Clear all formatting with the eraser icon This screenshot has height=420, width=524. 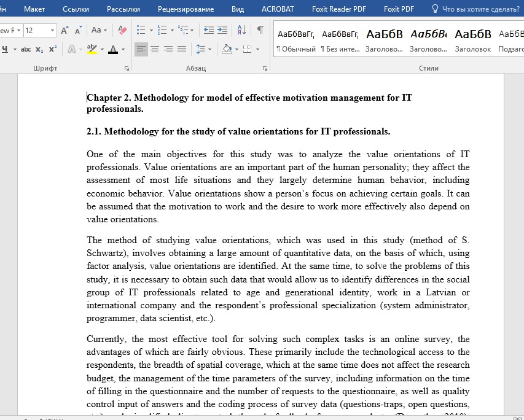122,31
